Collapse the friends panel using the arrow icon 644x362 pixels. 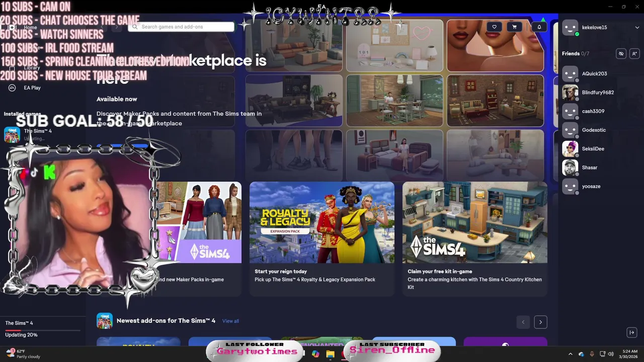coord(632,332)
